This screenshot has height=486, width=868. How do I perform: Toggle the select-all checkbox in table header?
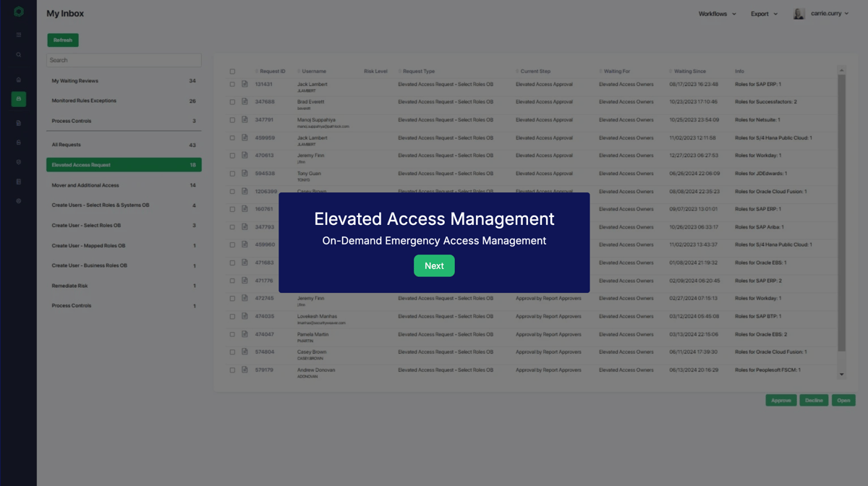[x=232, y=72]
